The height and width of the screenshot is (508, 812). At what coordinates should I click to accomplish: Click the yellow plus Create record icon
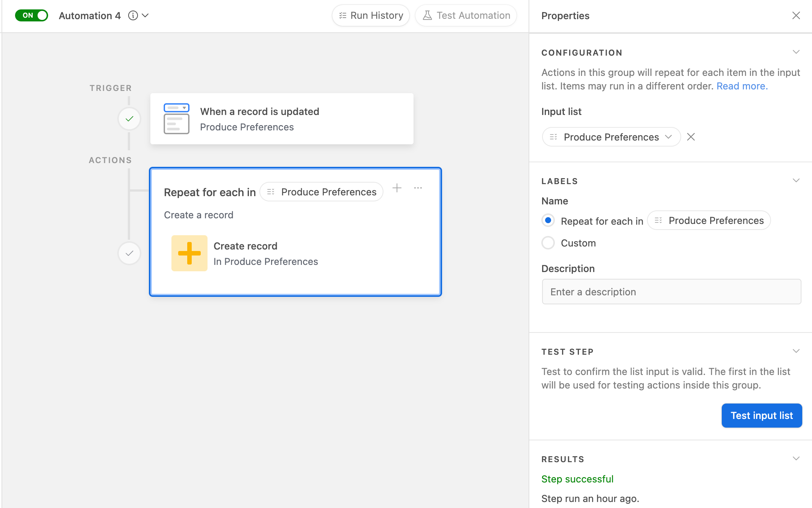pyautogui.click(x=189, y=253)
